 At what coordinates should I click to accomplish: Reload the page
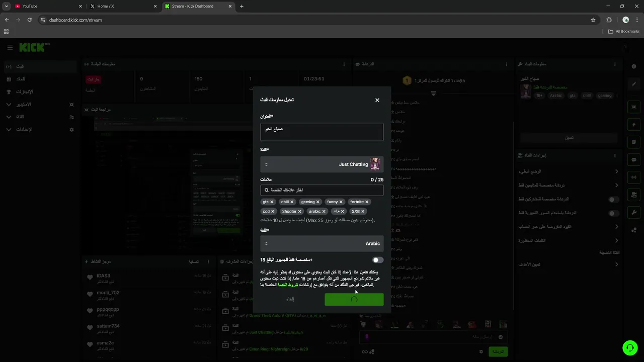click(x=30, y=20)
